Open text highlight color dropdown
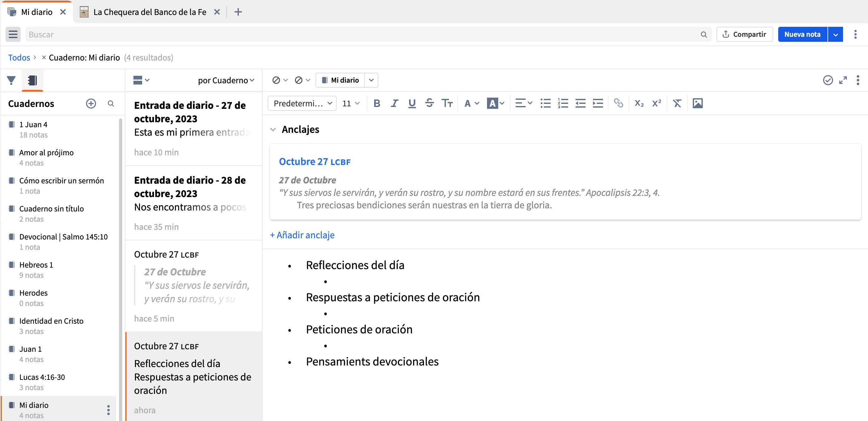The width and height of the screenshot is (868, 421). (x=495, y=103)
